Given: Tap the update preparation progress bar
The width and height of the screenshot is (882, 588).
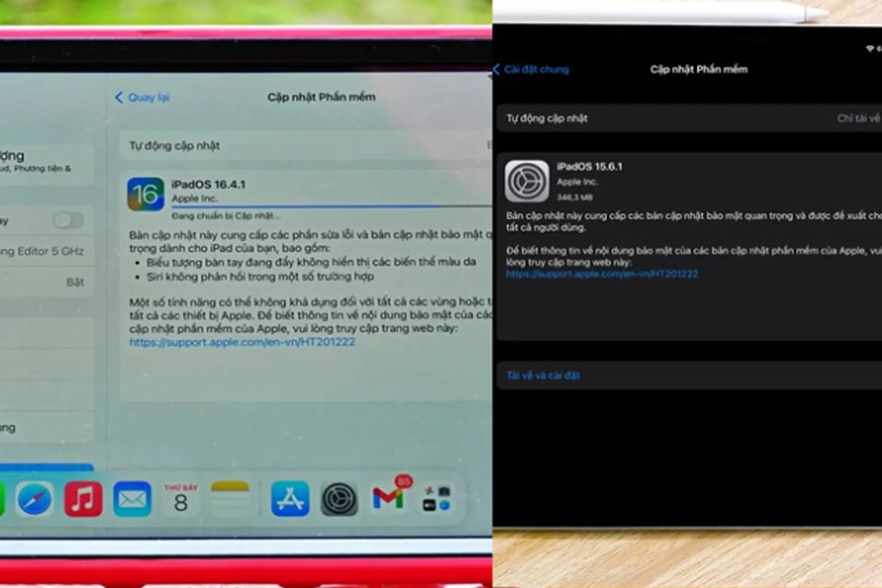Looking at the screenshot, I should point(331,207).
